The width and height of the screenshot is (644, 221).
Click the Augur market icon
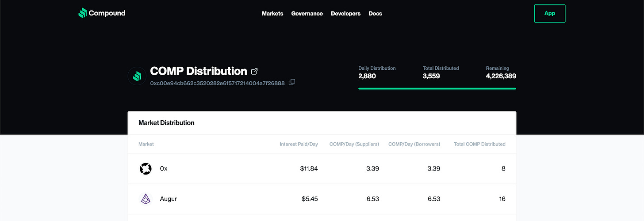click(x=146, y=199)
